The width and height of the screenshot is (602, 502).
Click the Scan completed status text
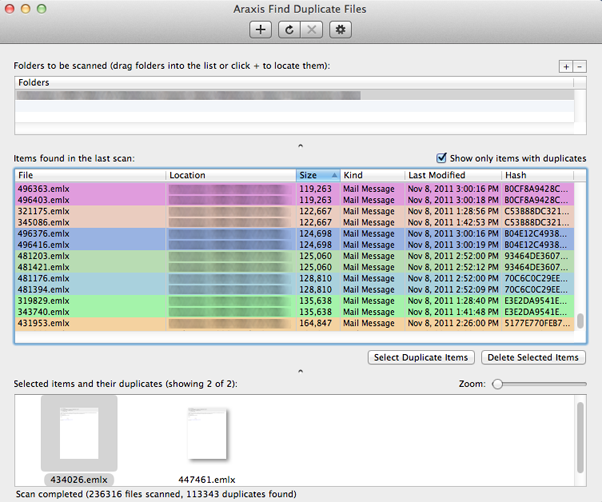[x=156, y=494]
